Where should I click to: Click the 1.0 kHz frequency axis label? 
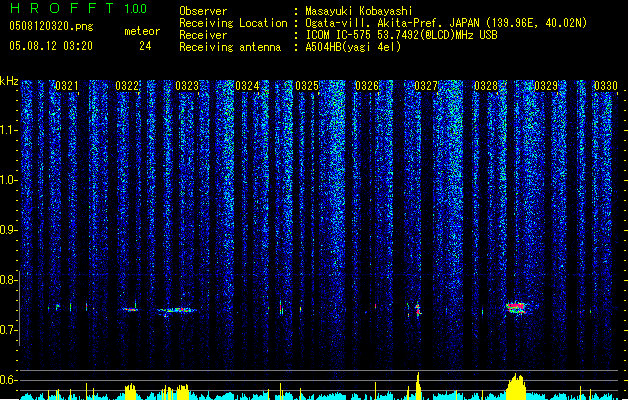pyautogui.click(x=9, y=181)
